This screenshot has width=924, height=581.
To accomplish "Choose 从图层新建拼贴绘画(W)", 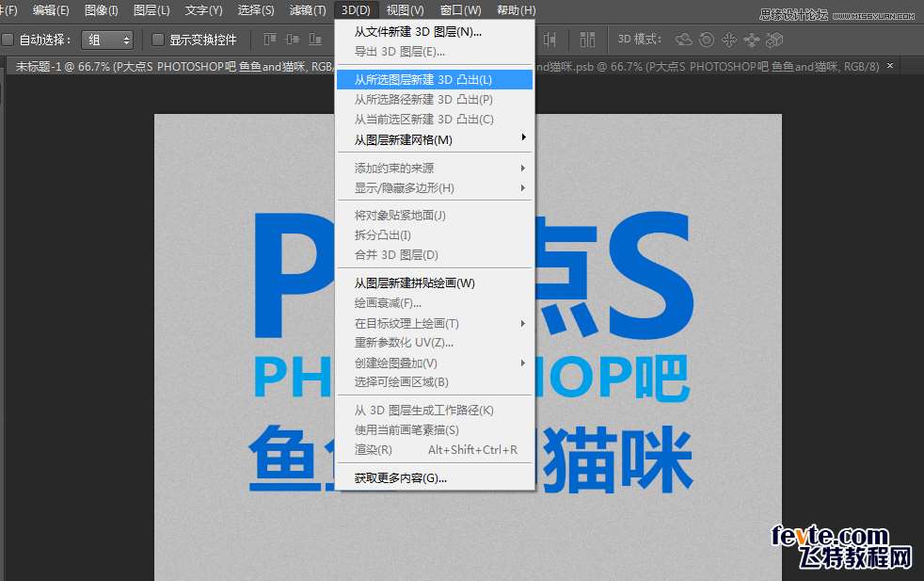I will click(435, 283).
